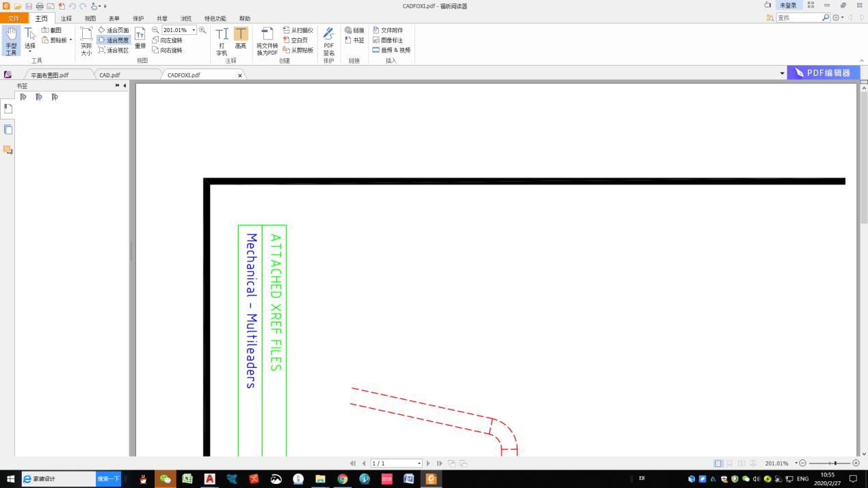868x488 pixels.
Task: Click Convert file to PDF icon
Action: [x=267, y=41]
